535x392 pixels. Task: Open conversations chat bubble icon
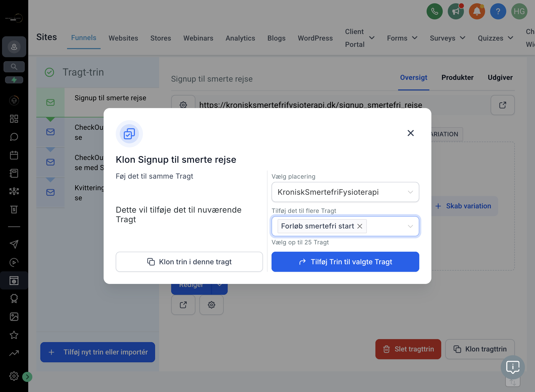coord(14,137)
